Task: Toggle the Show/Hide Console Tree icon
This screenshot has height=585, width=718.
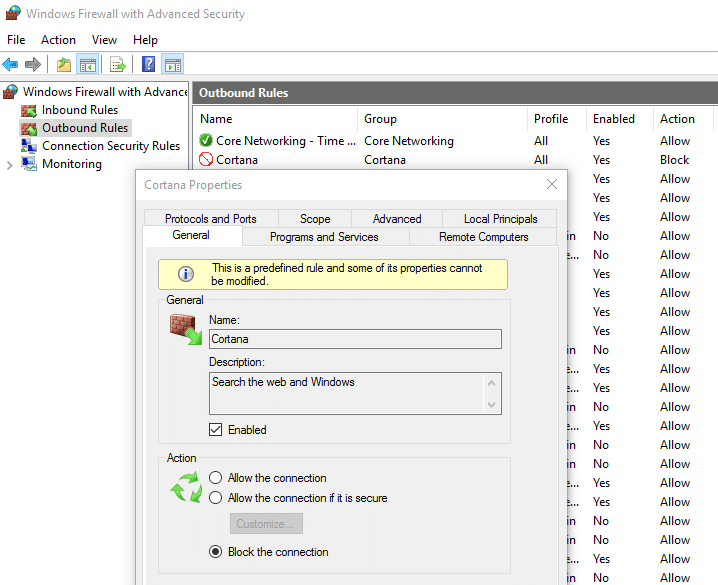Action: [88, 65]
